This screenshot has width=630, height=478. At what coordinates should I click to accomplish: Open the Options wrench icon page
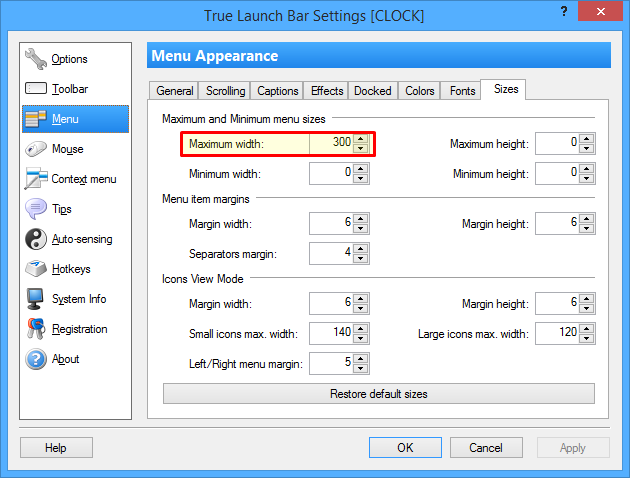[36, 59]
